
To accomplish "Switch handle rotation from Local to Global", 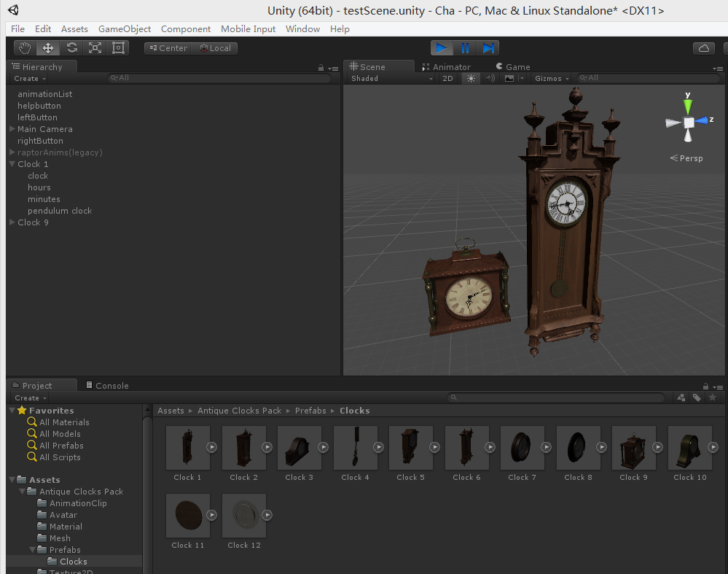I will pos(215,47).
